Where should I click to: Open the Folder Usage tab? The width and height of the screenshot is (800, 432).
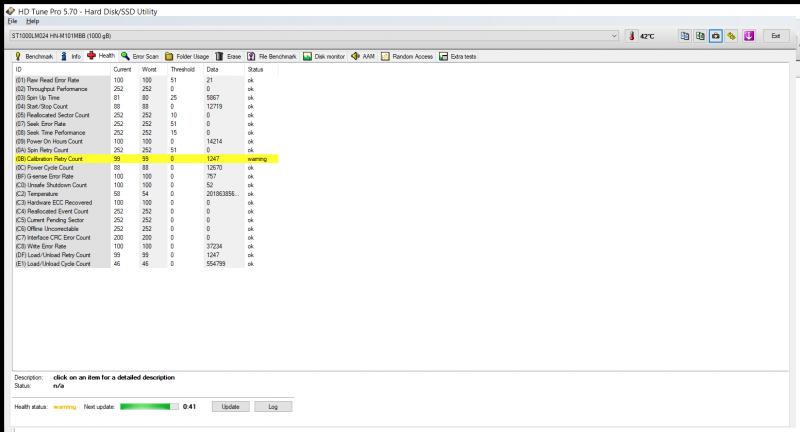click(x=187, y=56)
